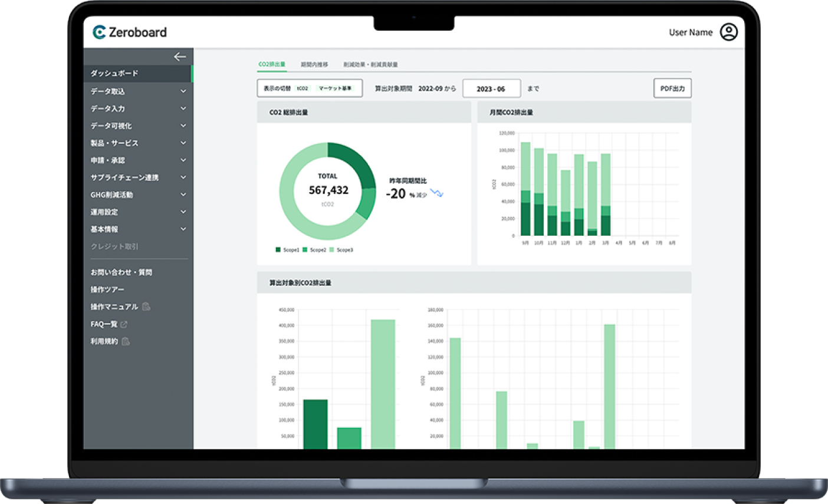Expand the GHG削減活動 sidebar section
Viewport: 828px width, 504px height.
click(x=183, y=195)
